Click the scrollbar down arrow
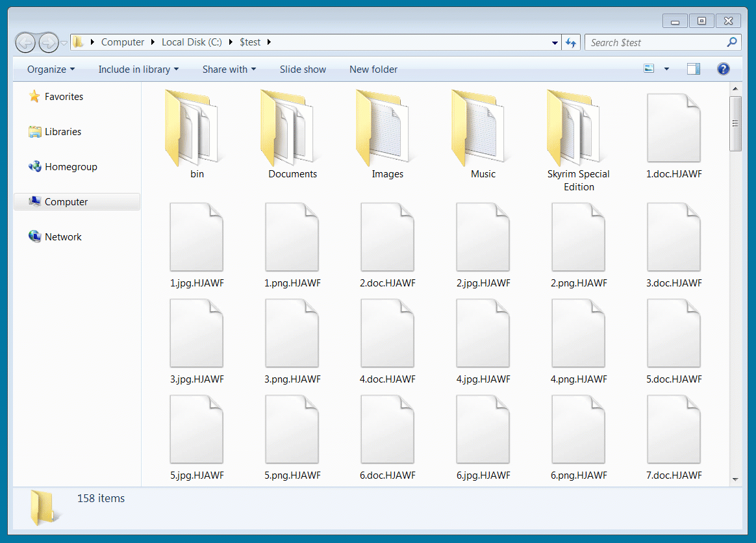Screen dimensions: 756x543 click(735, 479)
